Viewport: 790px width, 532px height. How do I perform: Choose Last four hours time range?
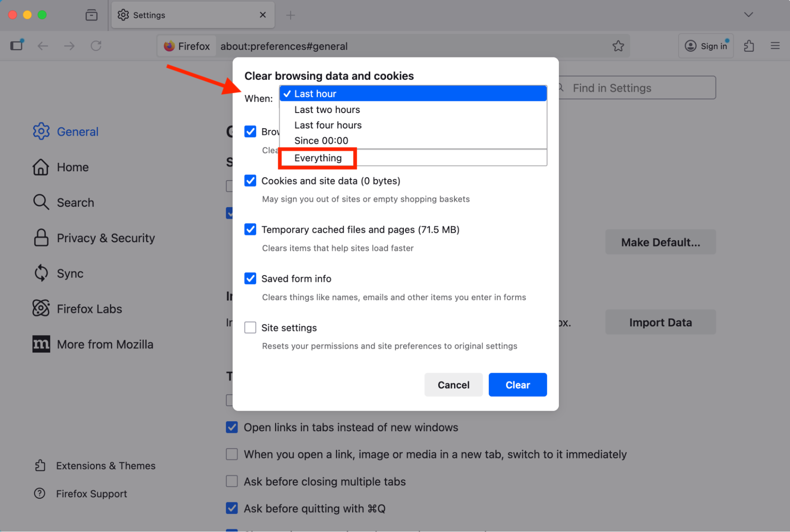[328, 125]
